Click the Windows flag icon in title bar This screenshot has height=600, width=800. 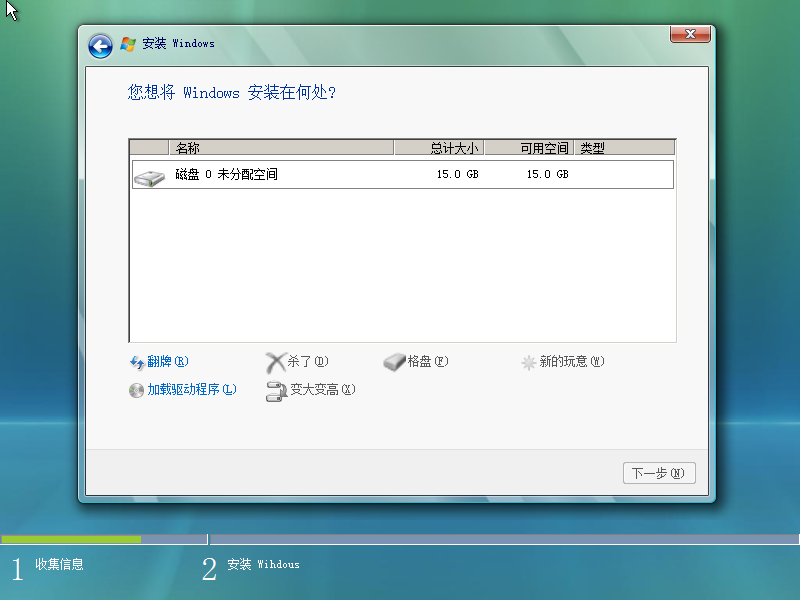coord(128,44)
